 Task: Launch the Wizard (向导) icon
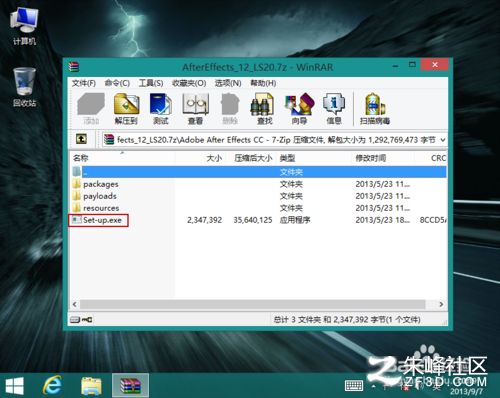click(299, 109)
